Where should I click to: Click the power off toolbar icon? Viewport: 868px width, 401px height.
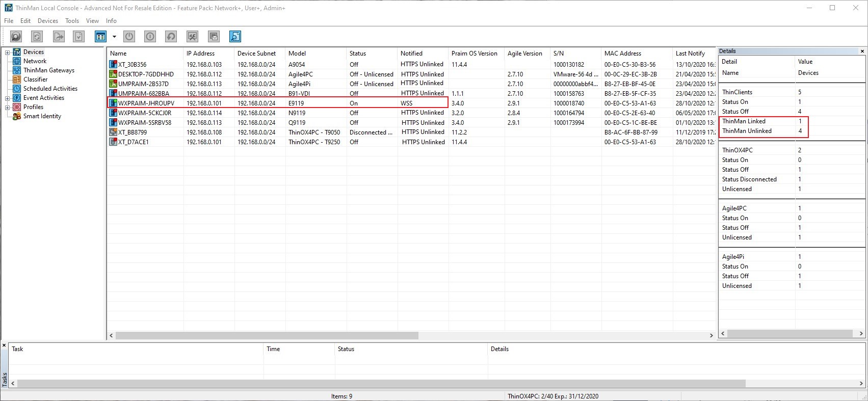pyautogui.click(x=129, y=36)
